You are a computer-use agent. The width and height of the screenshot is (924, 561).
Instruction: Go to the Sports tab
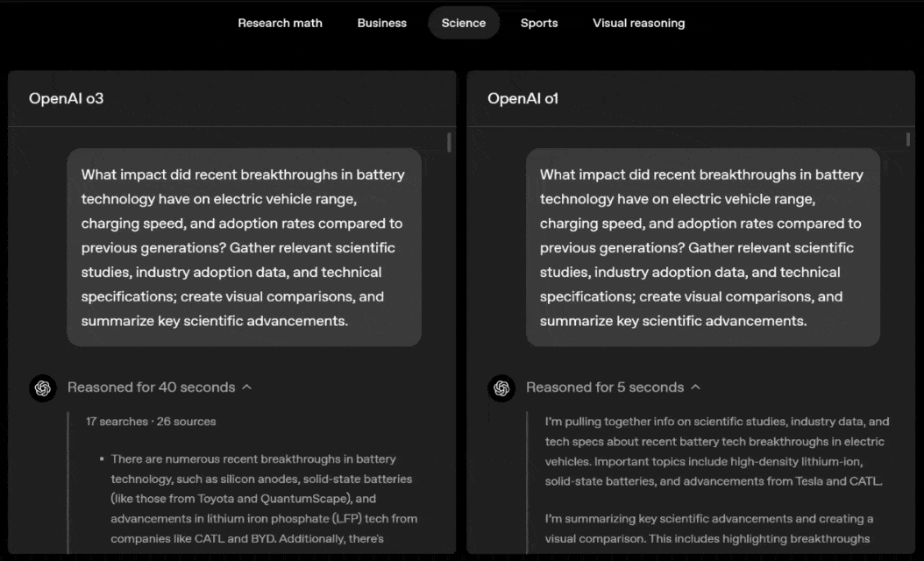(539, 23)
